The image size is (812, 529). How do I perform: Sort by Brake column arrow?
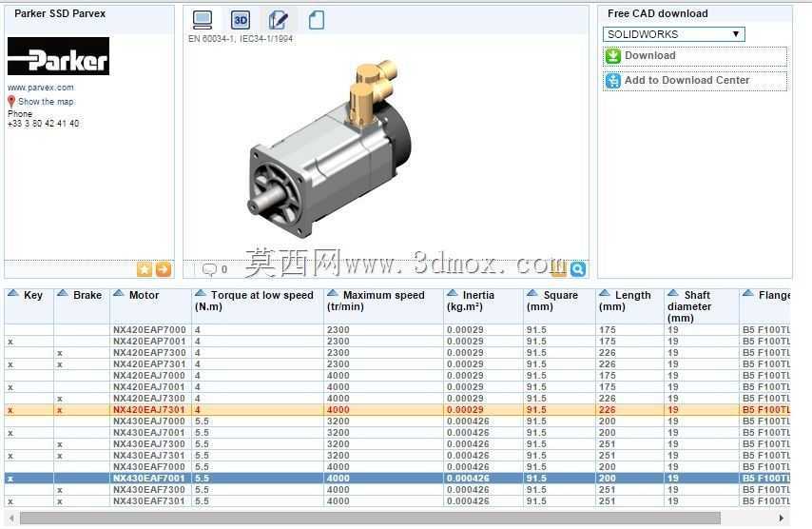[63, 293]
